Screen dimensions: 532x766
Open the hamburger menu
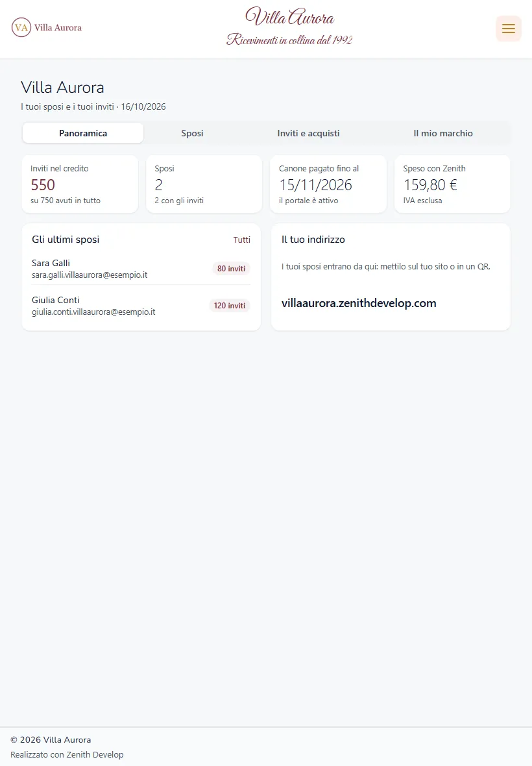509,29
